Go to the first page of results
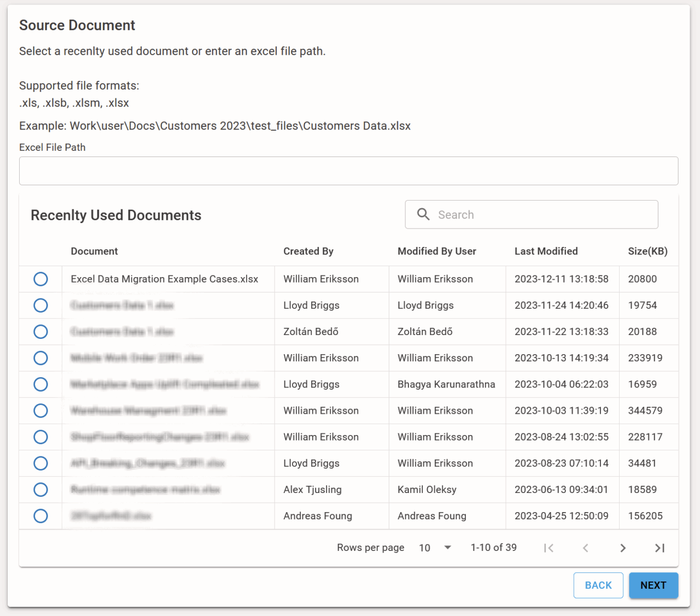The image size is (700, 616). pos(549,548)
